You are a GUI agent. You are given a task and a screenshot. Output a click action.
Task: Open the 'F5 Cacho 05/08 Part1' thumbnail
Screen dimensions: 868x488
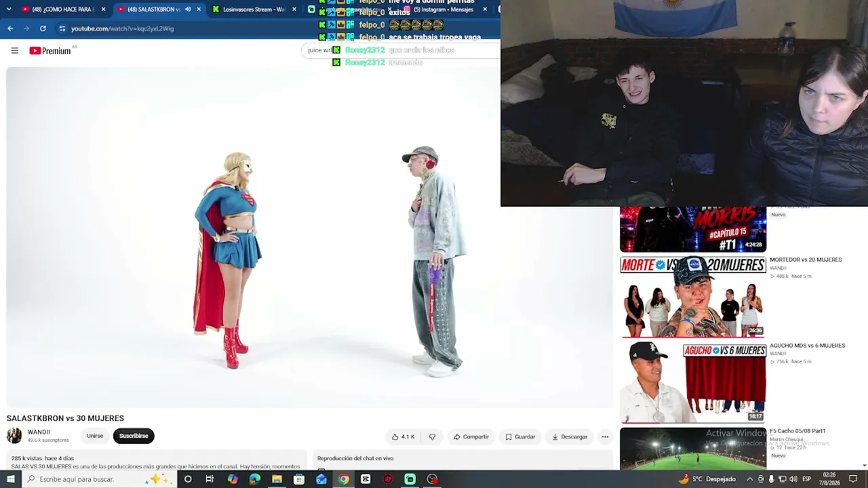pyautogui.click(x=693, y=448)
